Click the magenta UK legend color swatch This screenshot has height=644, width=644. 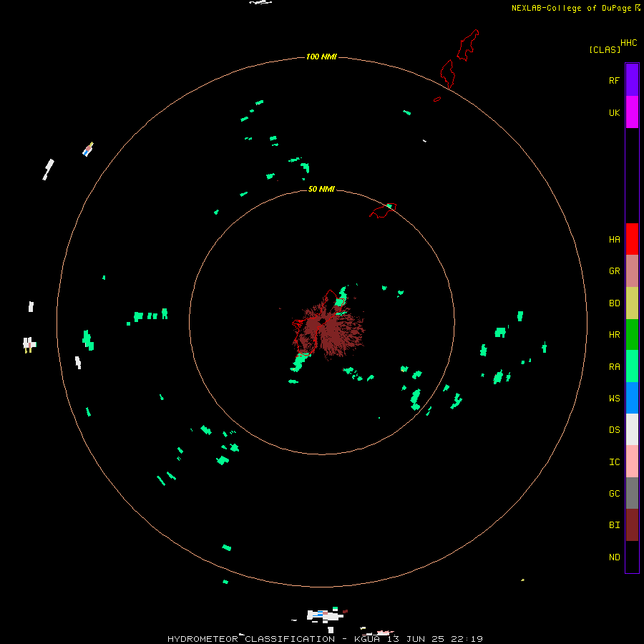point(632,112)
